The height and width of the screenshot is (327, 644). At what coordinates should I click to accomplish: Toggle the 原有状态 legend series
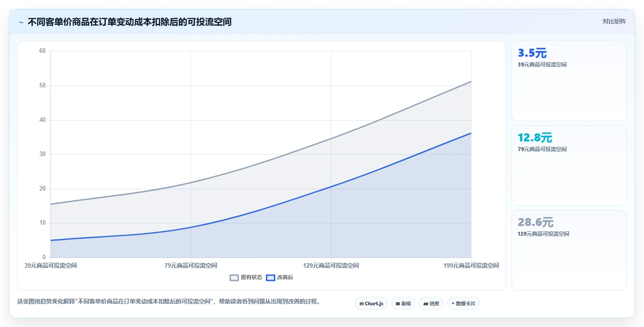click(246, 278)
